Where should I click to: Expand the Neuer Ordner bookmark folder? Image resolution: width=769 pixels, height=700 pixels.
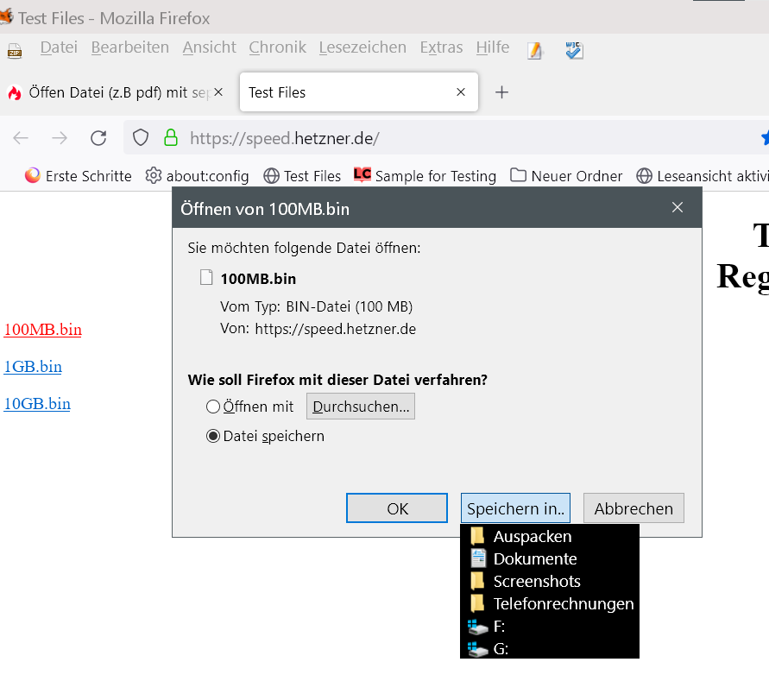click(x=566, y=176)
